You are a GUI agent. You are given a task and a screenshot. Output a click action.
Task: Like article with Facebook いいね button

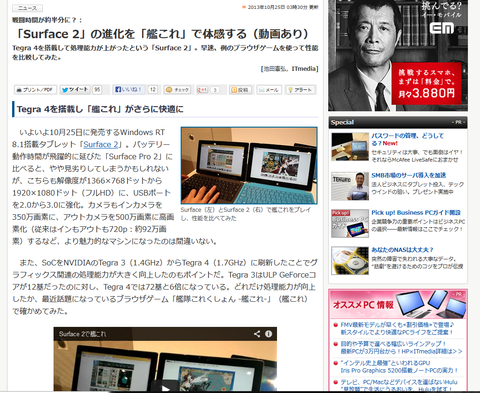129,89
